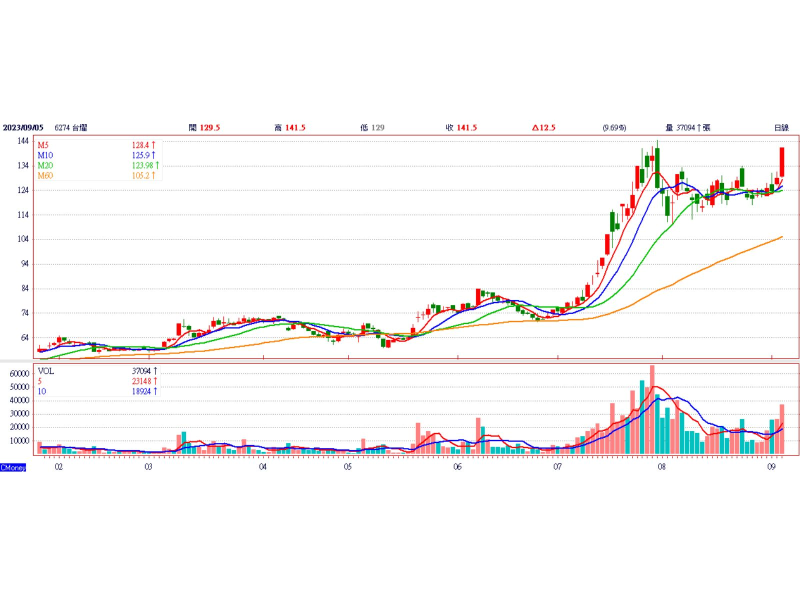Click the opening price 129.5 value
This screenshot has height=600, width=800.
[x=210, y=127]
